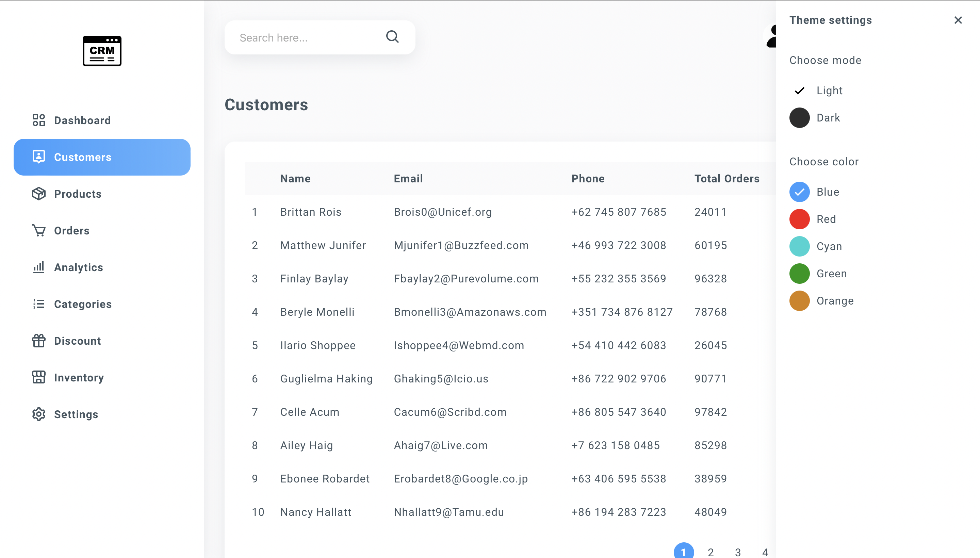Navigate to the Customers section
Viewport: 980px width, 558px height.
[83, 157]
